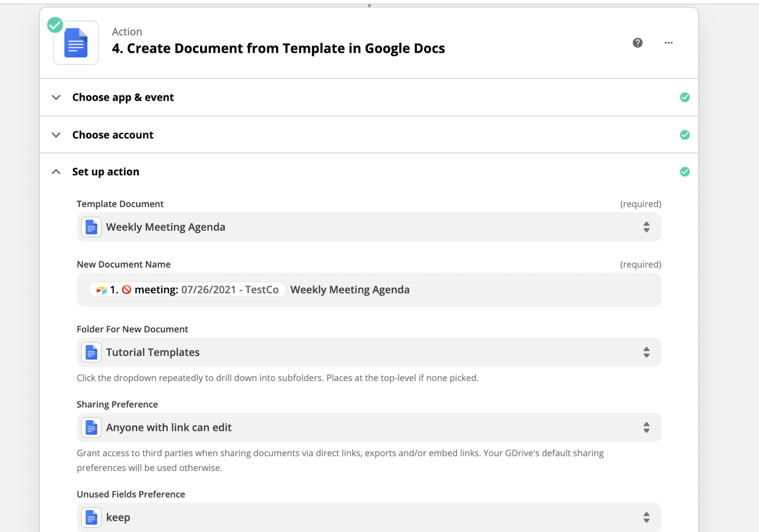The image size is (759, 532).
Task: Open Template Document dropdown arrows
Action: click(646, 227)
